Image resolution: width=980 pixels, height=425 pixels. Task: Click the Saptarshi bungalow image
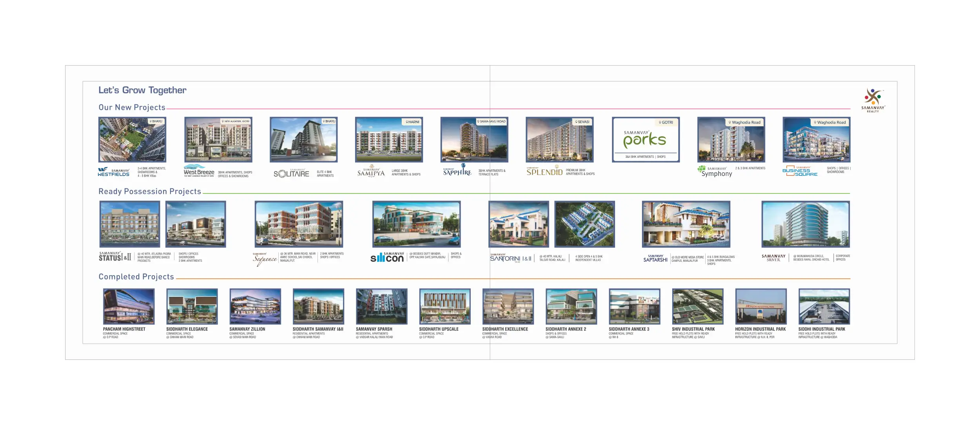click(686, 224)
